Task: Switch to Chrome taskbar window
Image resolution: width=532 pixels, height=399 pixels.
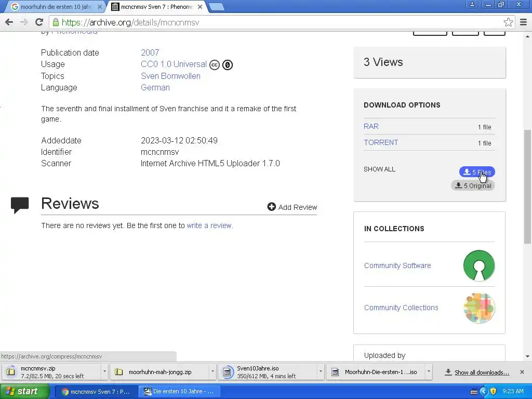Action: (x=96, y=392)
